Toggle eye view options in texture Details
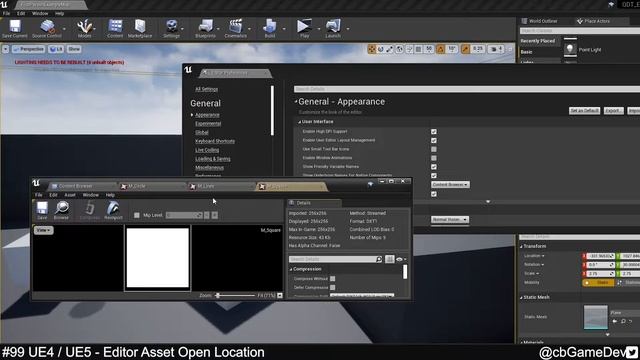This screenshot has height=360, width=640. point(401,259)
